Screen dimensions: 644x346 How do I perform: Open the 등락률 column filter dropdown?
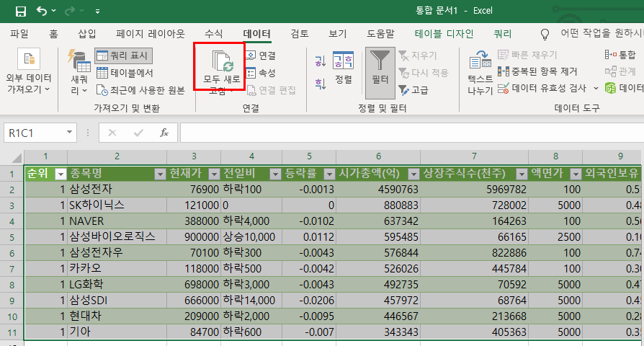tap(329, 174)
